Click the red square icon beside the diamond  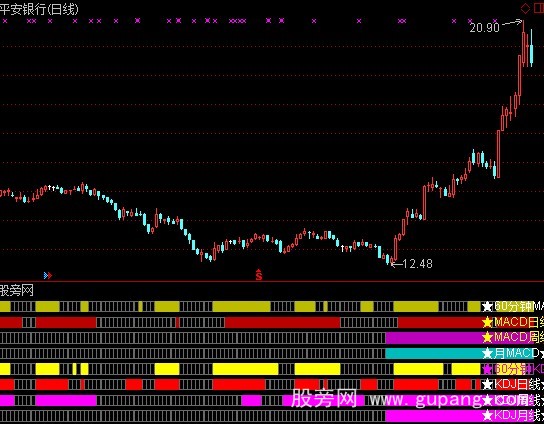coord(539,9)
